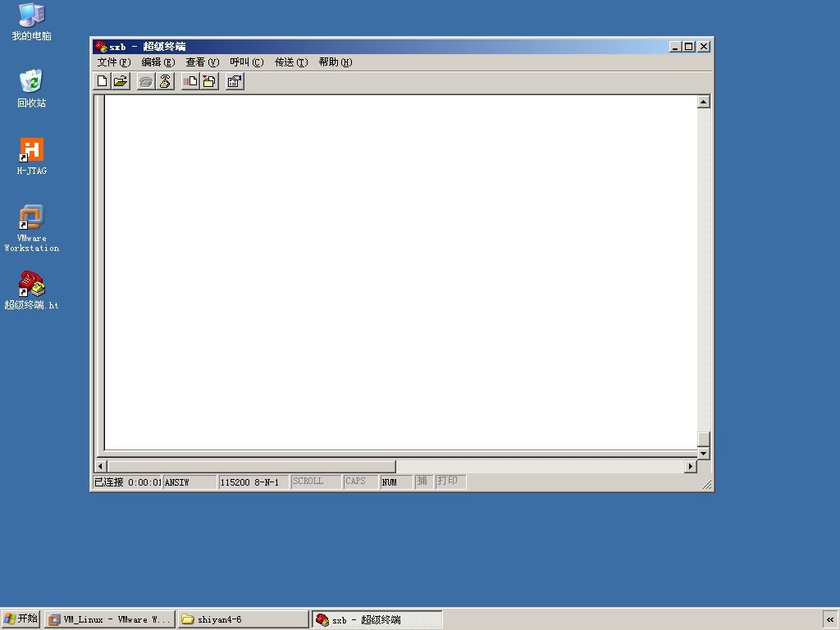Click horizontal scrollbar right arrow
Screen dimensions: 840x630
pyautogui.click(x=691, y=466)
